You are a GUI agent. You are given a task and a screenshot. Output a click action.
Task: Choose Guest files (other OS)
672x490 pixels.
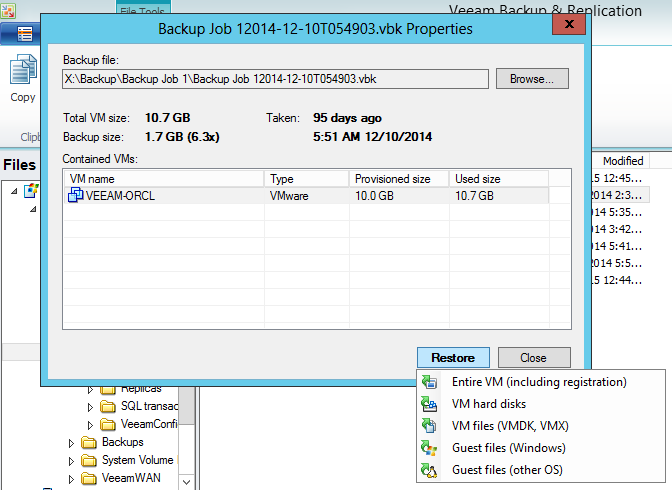pos(507,470)
